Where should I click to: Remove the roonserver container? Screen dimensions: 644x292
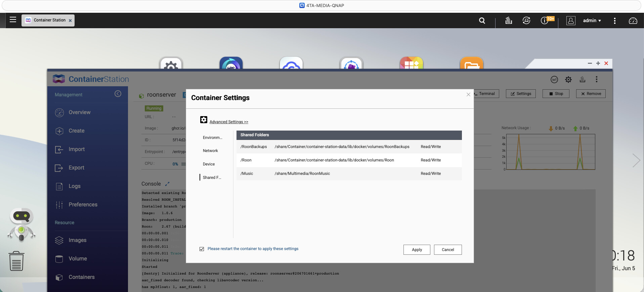pos(591,94)
